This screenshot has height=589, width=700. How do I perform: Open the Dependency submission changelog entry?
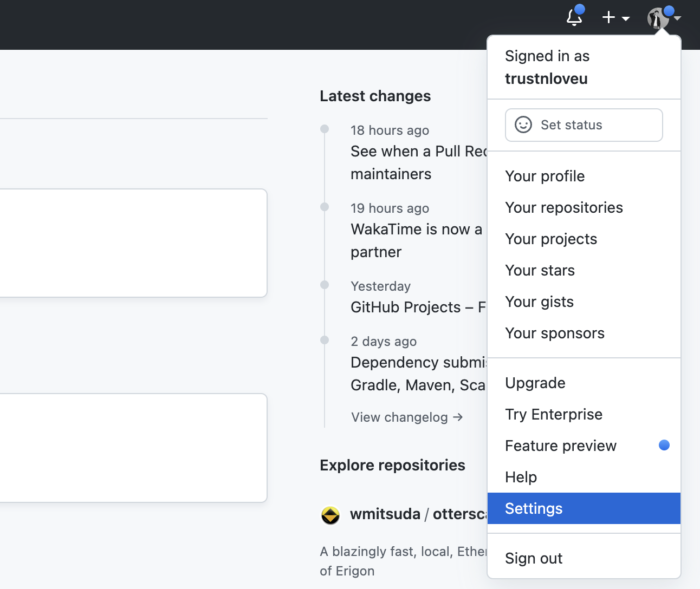click(419, 374)
